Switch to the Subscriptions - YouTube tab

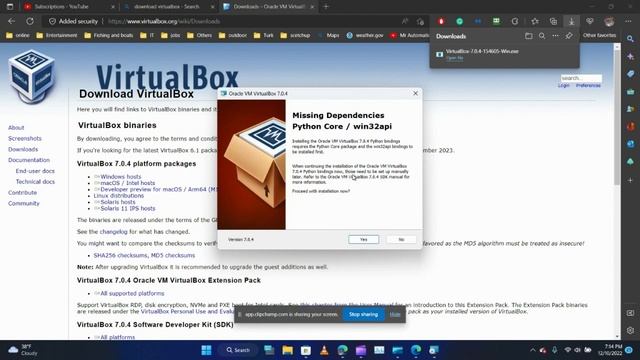point(62,7)
